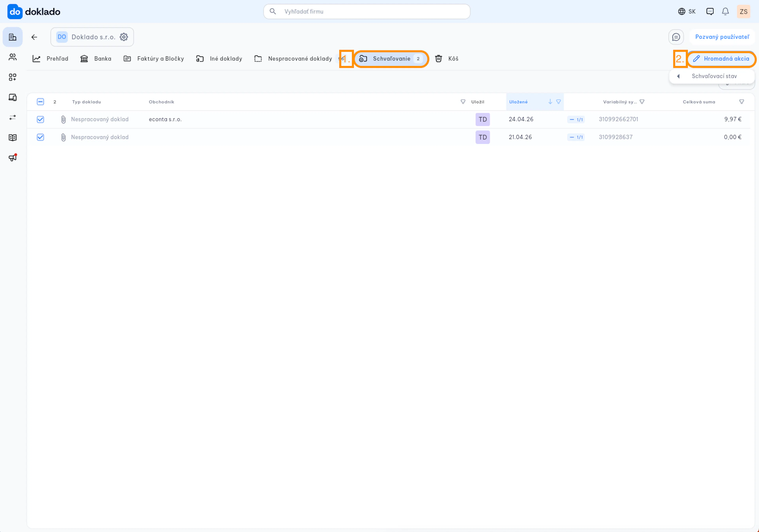This screenshot has width=759, height=532.
Task: Open the users icon in sidebar
Action: click(x=13, y=57)
